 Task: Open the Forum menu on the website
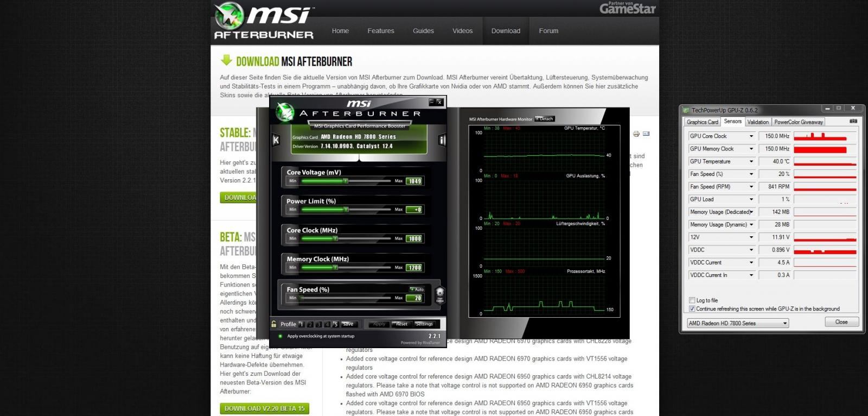tap(548, 31)
